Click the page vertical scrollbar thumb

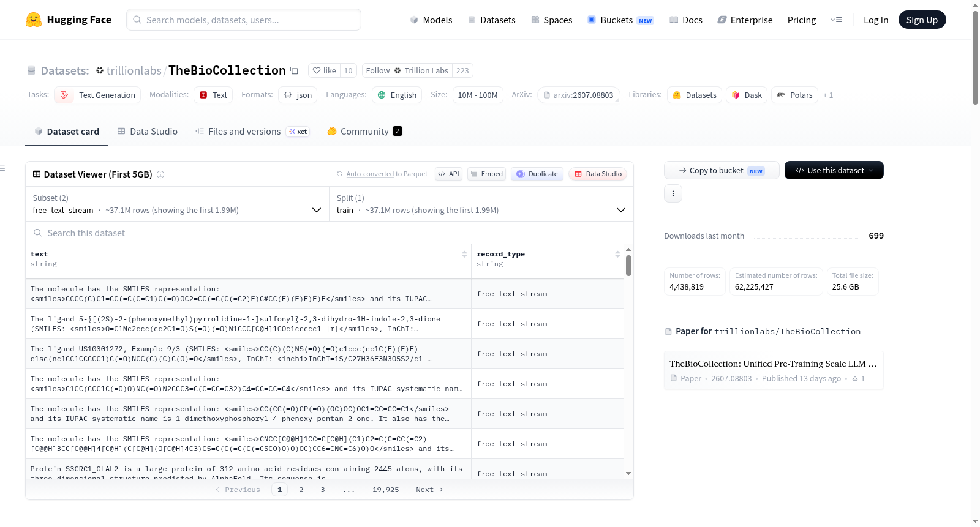click(975, 58)
